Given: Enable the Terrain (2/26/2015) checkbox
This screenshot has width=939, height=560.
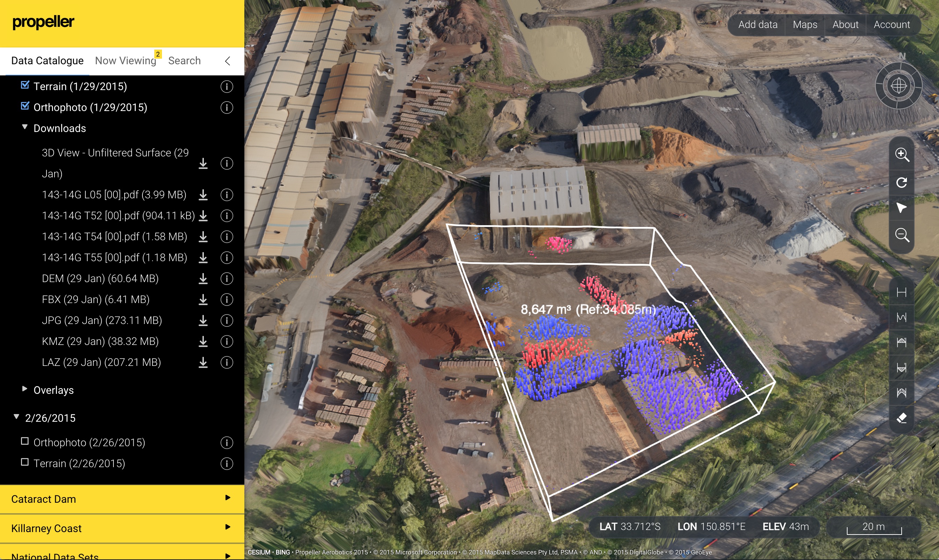Looking at the screenshot, I should [25, 462].
